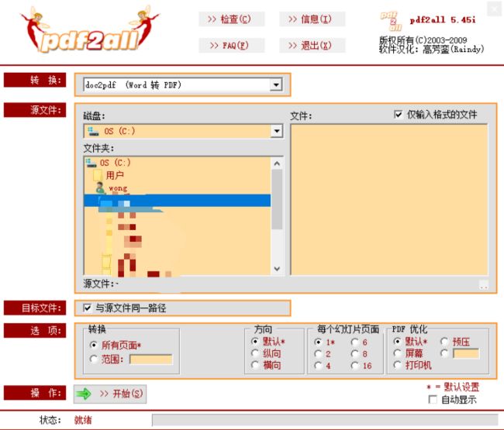Expand the disk drive dropdown arrow
504x430 pixels.
point(277,131)
